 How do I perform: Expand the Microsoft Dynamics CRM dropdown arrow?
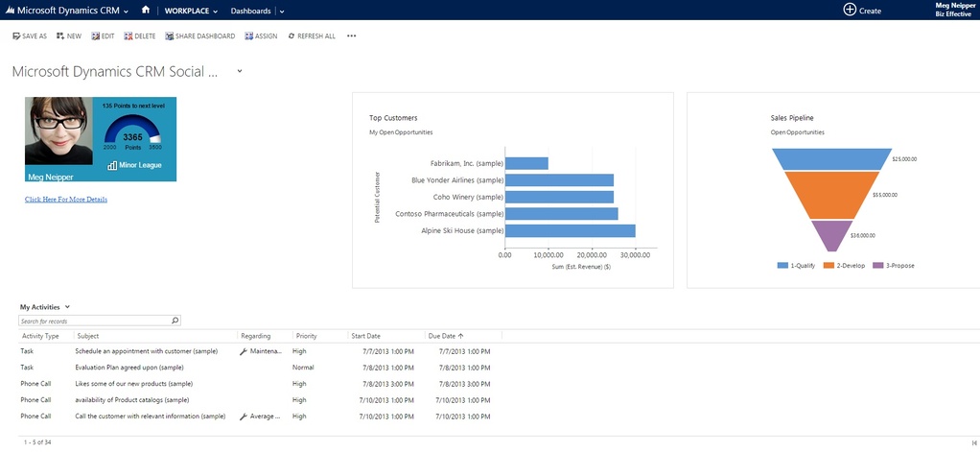click(x=127, y=12)
